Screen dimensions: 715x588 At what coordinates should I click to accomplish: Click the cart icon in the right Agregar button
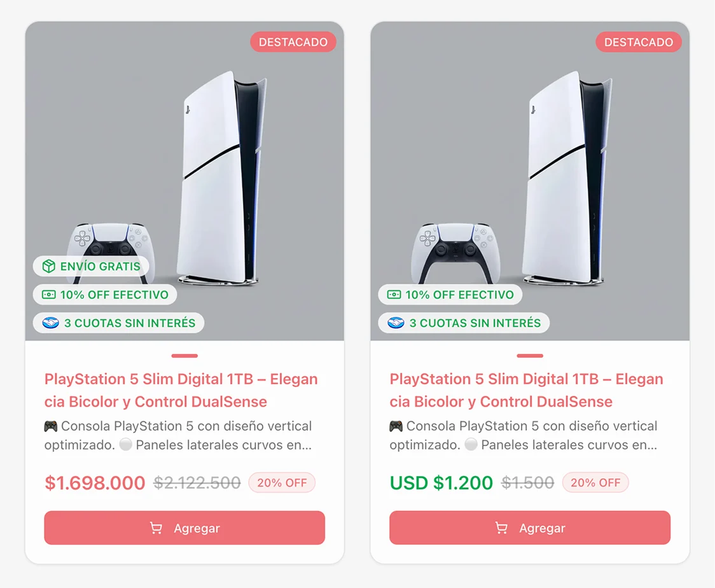click(x=501, y=528)
